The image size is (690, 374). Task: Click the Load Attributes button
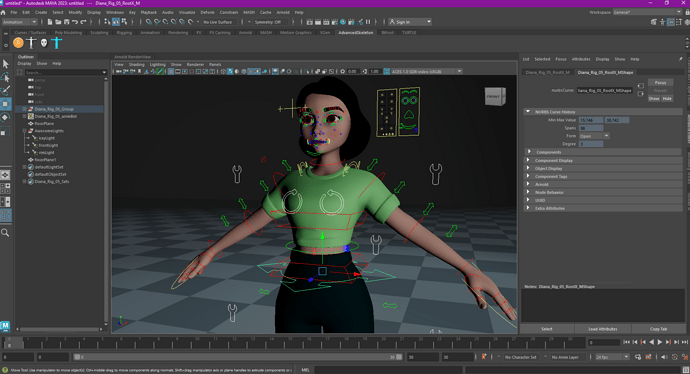click(603, 329)
